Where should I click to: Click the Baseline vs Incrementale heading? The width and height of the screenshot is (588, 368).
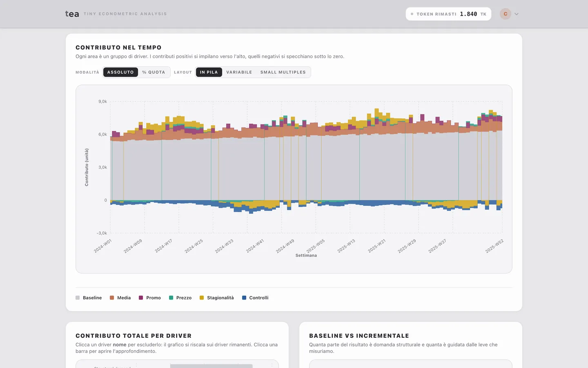tap(359, 336)
